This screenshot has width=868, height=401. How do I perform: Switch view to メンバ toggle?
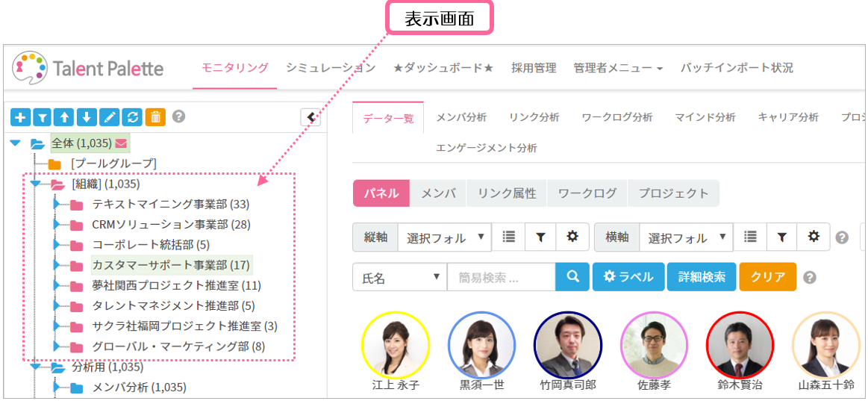pyautogui.click(x=438, y=193)
